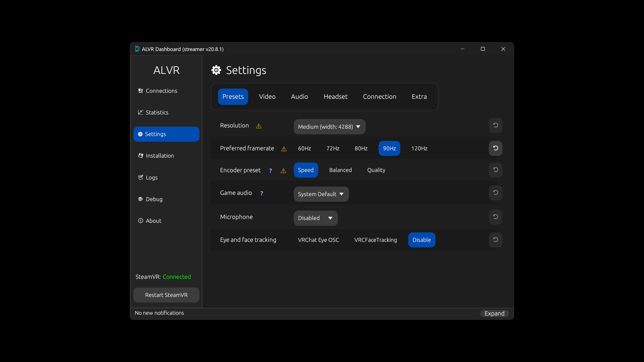Open the Microphone dropdown
The height and width of the screenshot is (362, 644).
tap(315, 218)
